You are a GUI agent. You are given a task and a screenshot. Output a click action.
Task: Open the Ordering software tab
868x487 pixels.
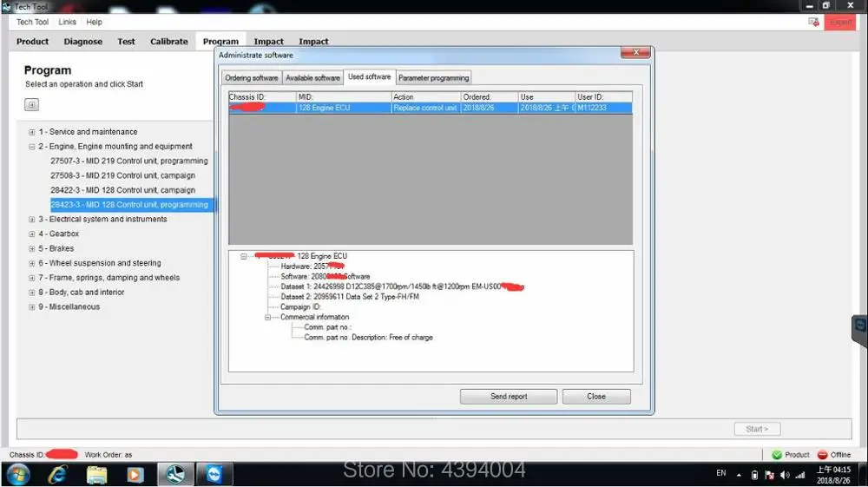click(252, 78)
